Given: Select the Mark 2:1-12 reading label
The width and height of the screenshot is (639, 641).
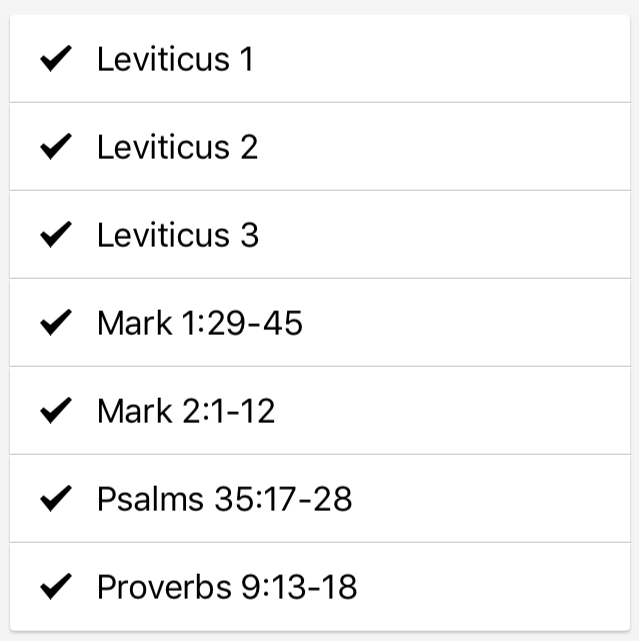Looking at the screenshot, I should (x=185, y=411).
